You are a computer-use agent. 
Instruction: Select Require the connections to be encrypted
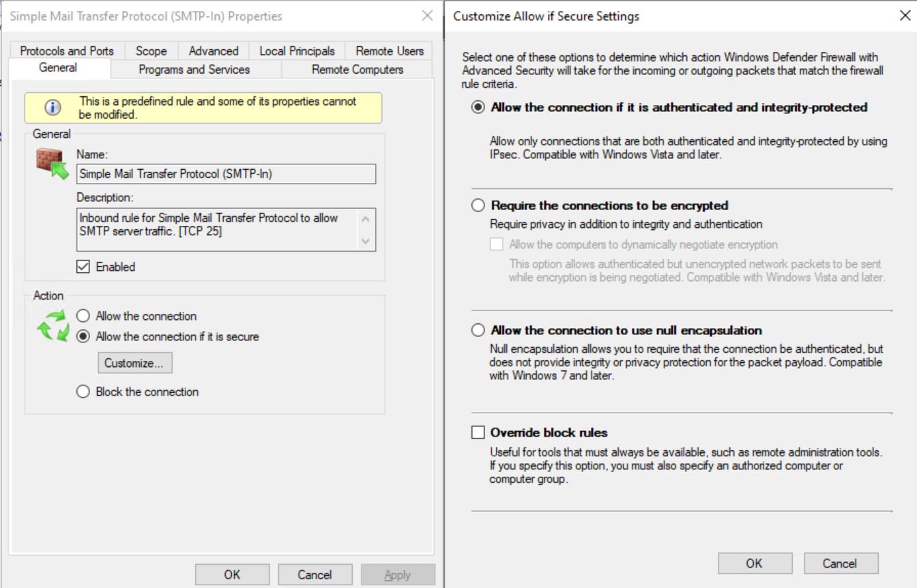click(478, 205)
